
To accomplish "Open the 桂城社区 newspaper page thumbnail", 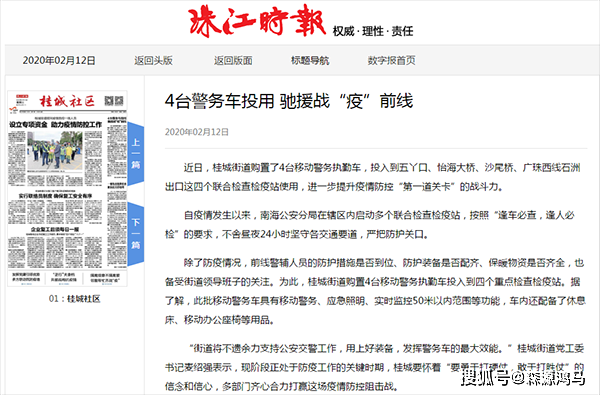I will [67, 188].
